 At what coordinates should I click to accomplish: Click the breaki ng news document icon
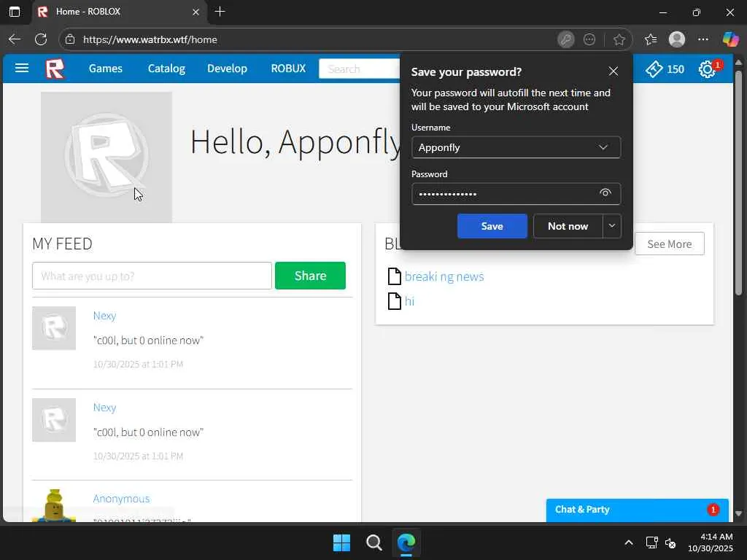[x=395, y=276]
